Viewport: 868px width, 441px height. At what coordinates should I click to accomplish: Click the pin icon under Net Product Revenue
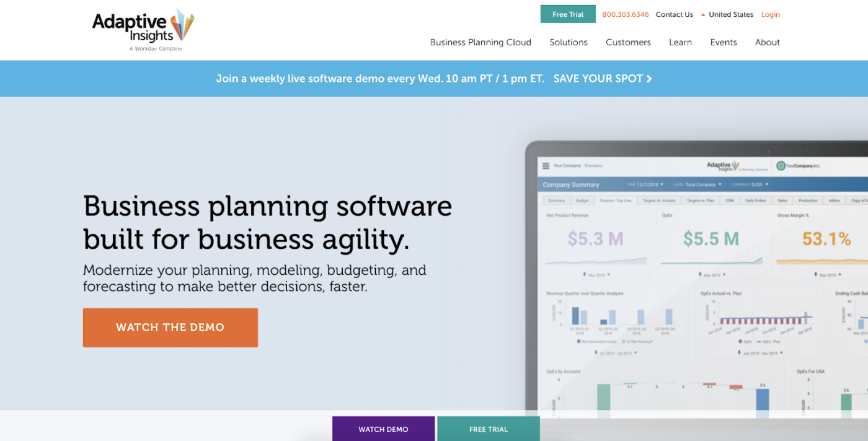pos(585,274)
